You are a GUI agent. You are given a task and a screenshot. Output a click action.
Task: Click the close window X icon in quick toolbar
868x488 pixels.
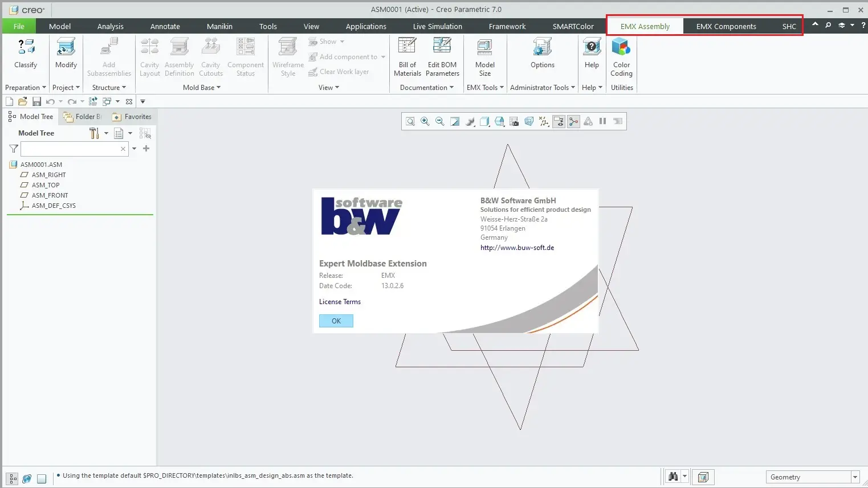coord(129,101)
